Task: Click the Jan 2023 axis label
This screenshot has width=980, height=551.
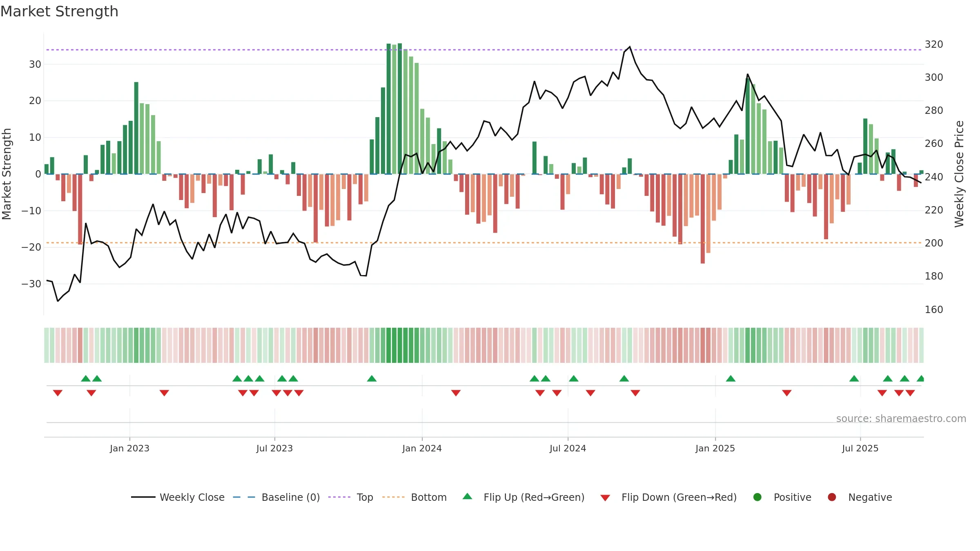Action: click(x=129, y=448)
